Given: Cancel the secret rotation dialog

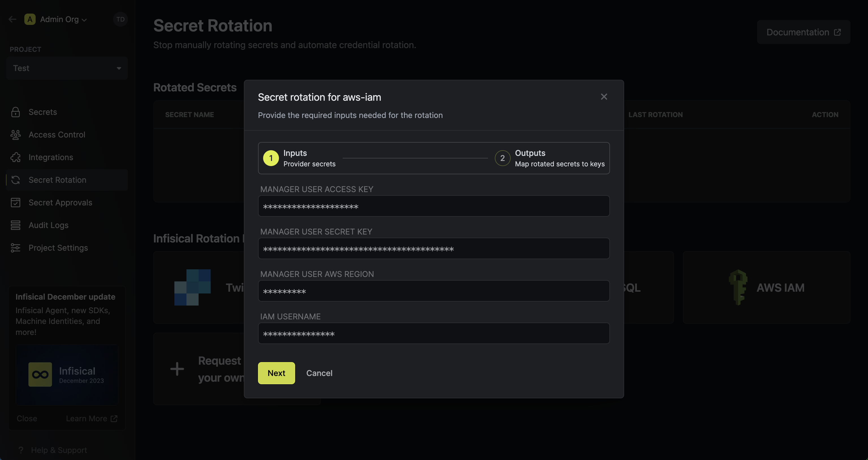Looking at the screenshot, I should (319, 373).
